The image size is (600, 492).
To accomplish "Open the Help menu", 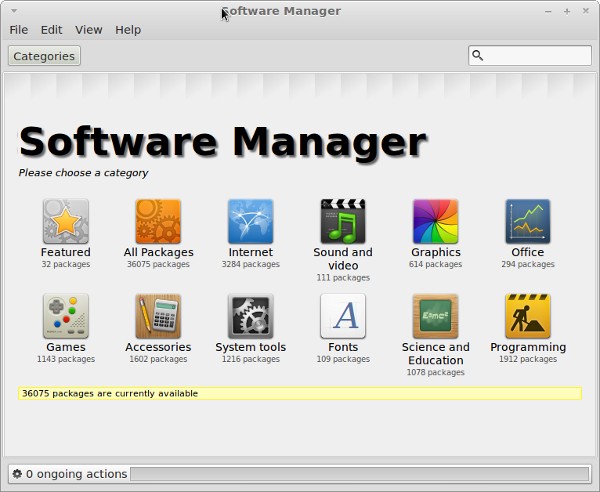I will click(x=128, y=30).
